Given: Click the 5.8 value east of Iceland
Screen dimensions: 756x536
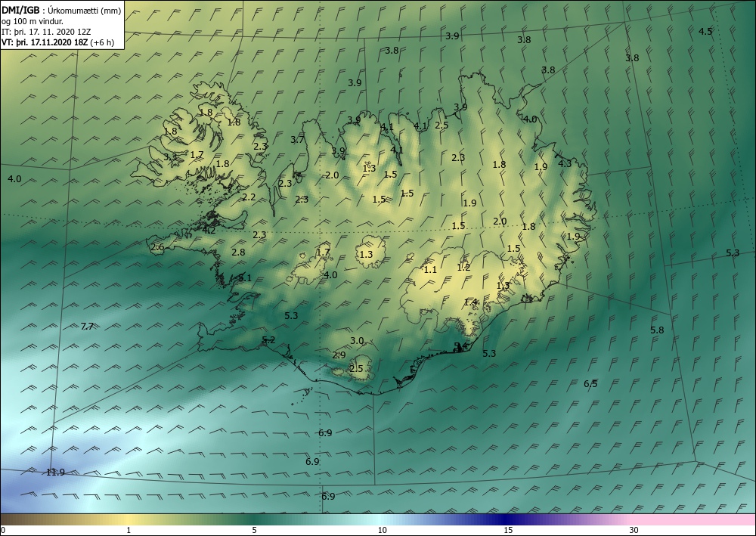Looking at the screenshot, I should pos(657,330).
